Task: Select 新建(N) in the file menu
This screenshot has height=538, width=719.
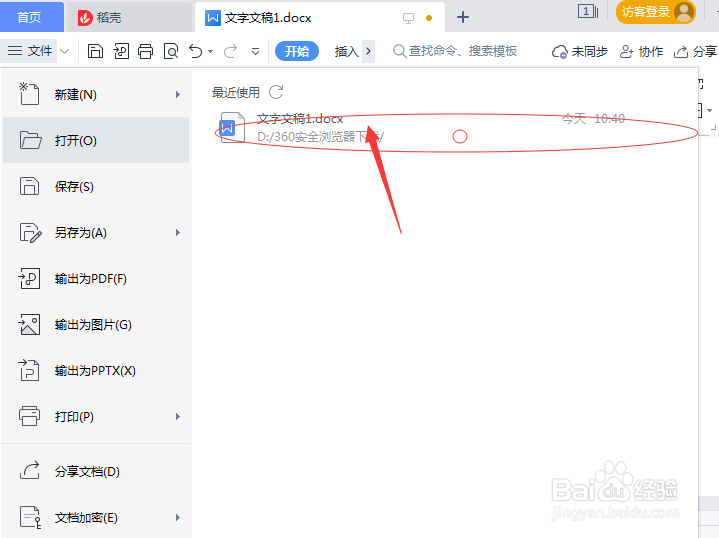Action: tap(96, 94)
